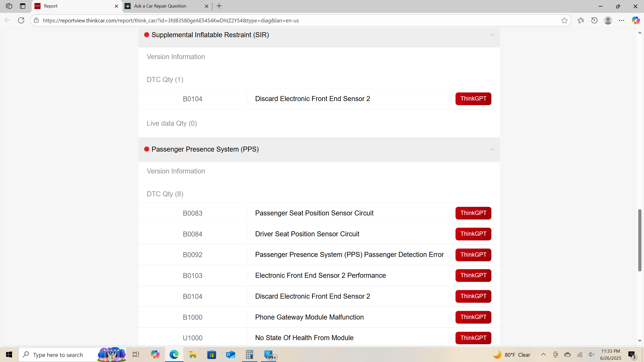Open the tab actions menu icon
644x362 pixels.
tap(23, 6)
